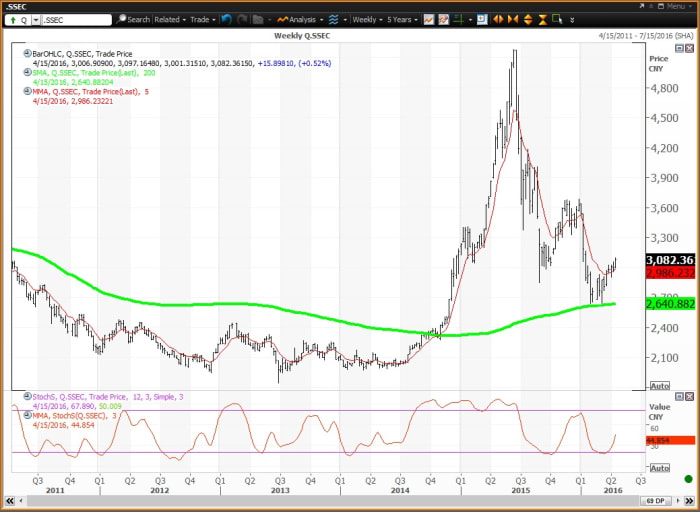The width and height of the screenshot is (700, 512).
Task: Click the .SSEC symbol input field
Action: tap(76, 19)
